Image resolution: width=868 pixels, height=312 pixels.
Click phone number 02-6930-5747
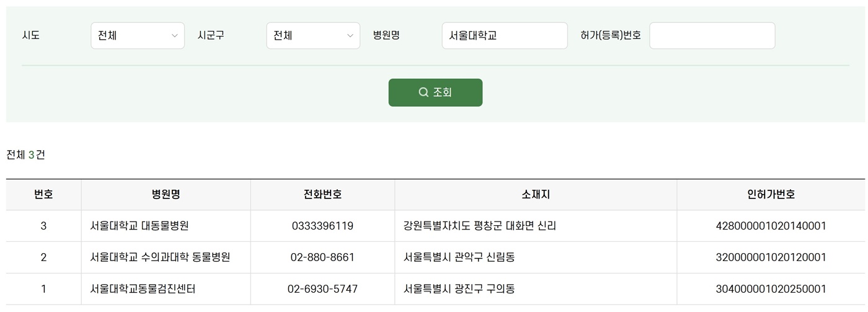point(322,288)
